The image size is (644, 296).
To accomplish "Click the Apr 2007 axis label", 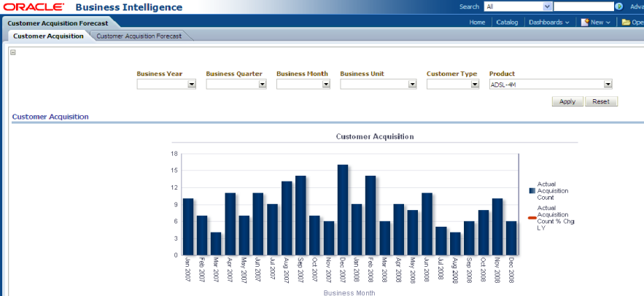I will click(x=230, y=270).
